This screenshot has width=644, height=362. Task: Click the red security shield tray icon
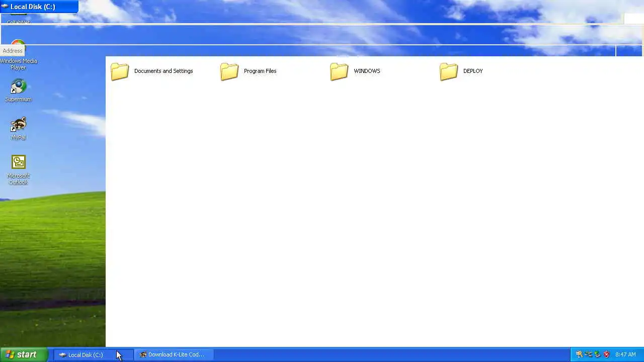(x=606, y=354)
